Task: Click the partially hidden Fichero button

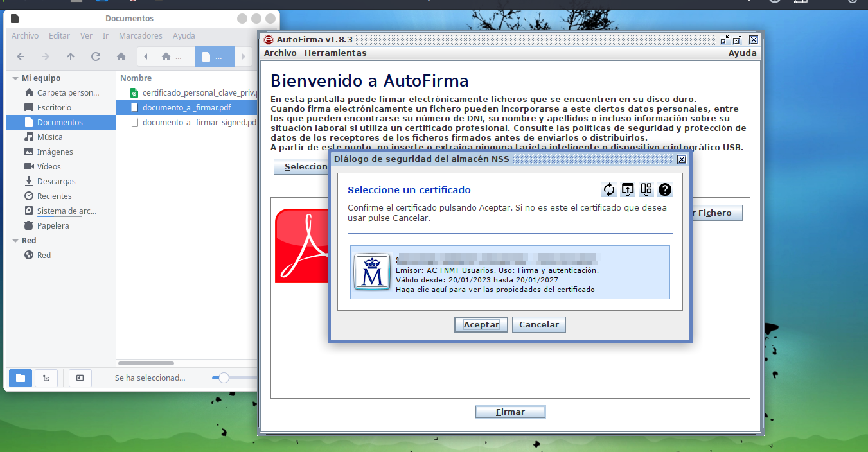Action: (716, 213)
